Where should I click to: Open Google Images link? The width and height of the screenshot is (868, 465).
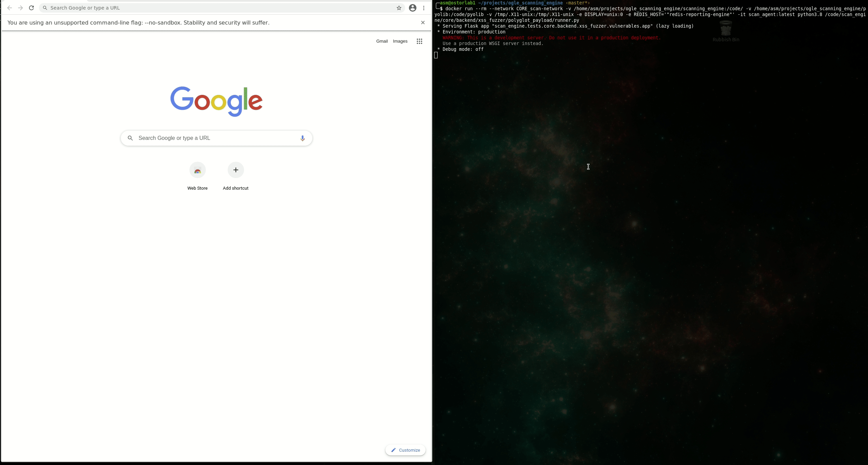pos(400,41)
